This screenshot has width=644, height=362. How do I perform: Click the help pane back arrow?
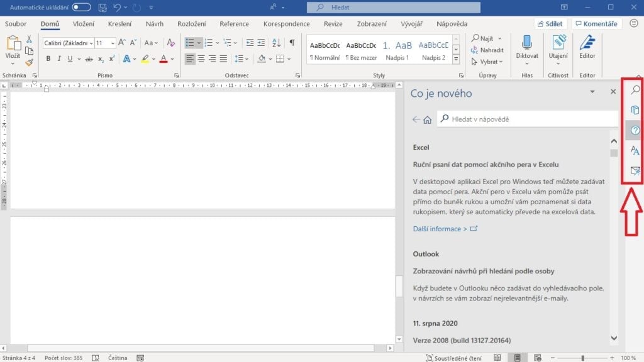(x=416, y=119)
